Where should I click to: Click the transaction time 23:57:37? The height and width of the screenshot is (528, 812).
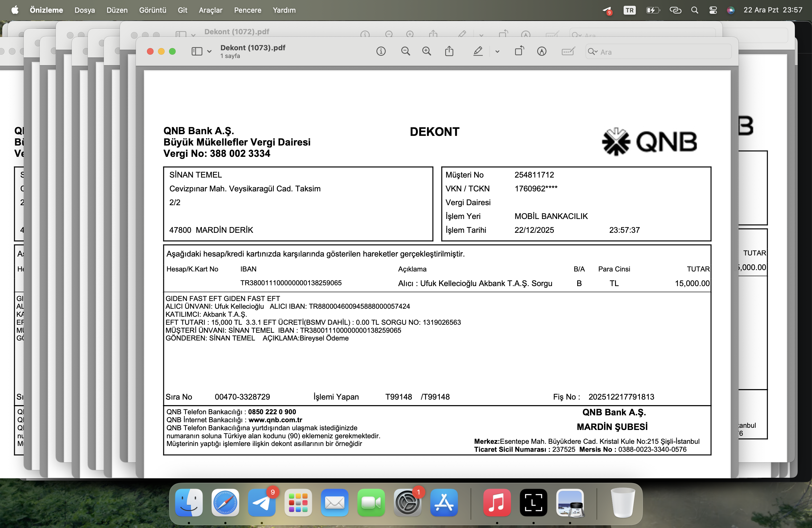coord(624,230)
